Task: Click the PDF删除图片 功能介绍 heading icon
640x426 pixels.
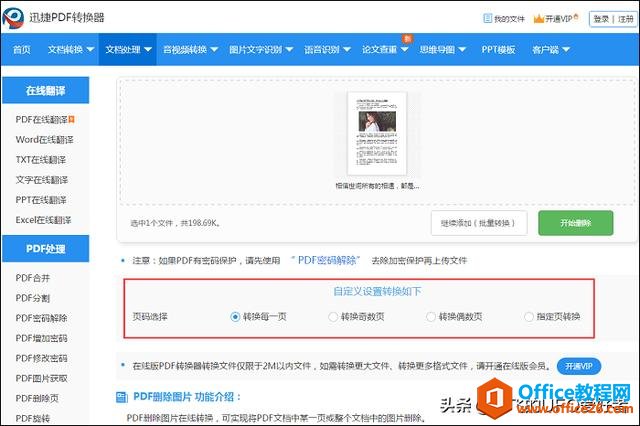Action: (x=122, y=397)
